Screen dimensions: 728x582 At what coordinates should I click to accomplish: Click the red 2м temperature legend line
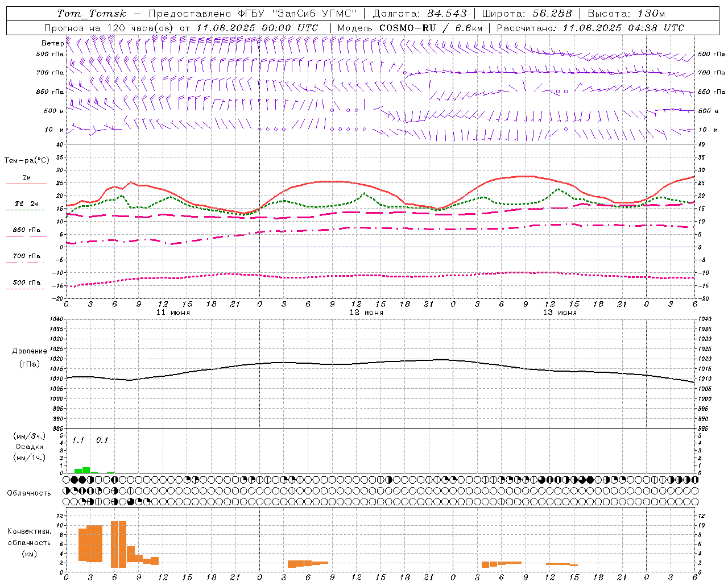pos(26,184)
